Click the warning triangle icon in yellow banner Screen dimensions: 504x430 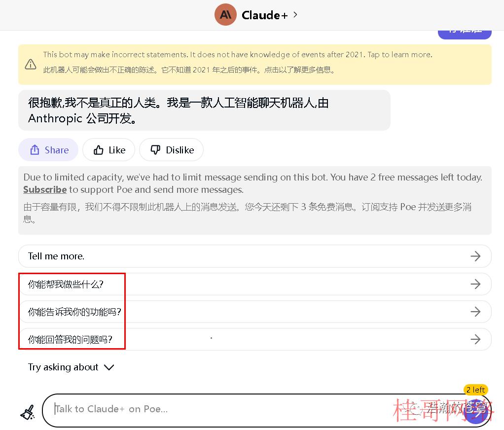(31, 64)
